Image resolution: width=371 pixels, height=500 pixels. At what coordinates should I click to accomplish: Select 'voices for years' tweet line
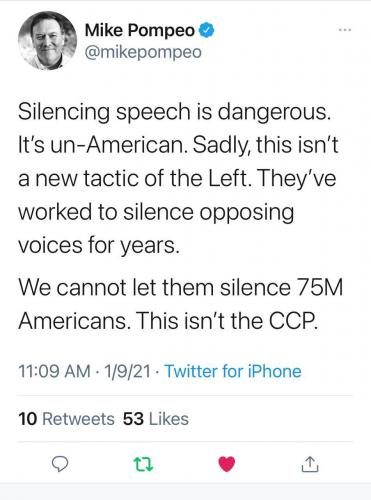click(99, 245)
